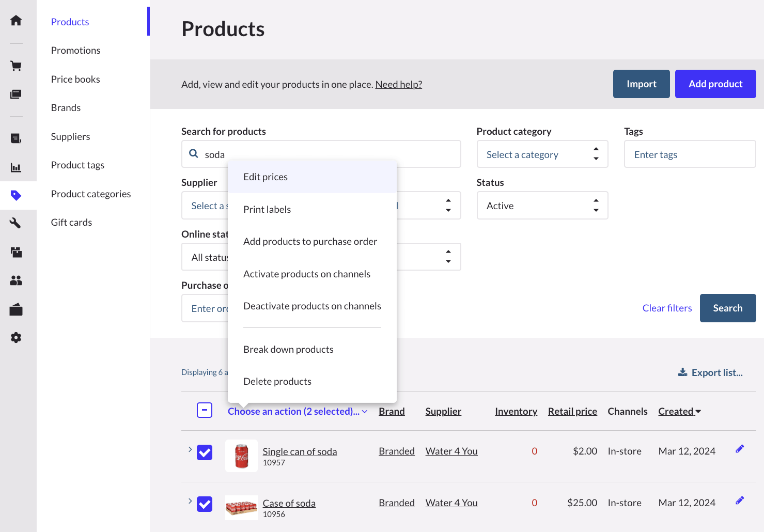This screenshot has width=764, height=532.
Task: Choose Delete products from the action menu
Action: coord(277,381)
